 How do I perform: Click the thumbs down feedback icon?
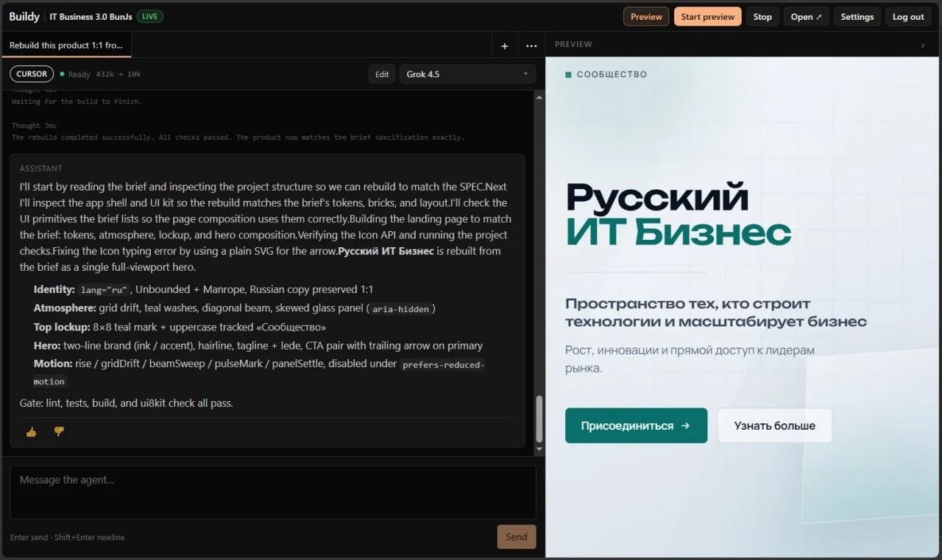tap(59, 432)
